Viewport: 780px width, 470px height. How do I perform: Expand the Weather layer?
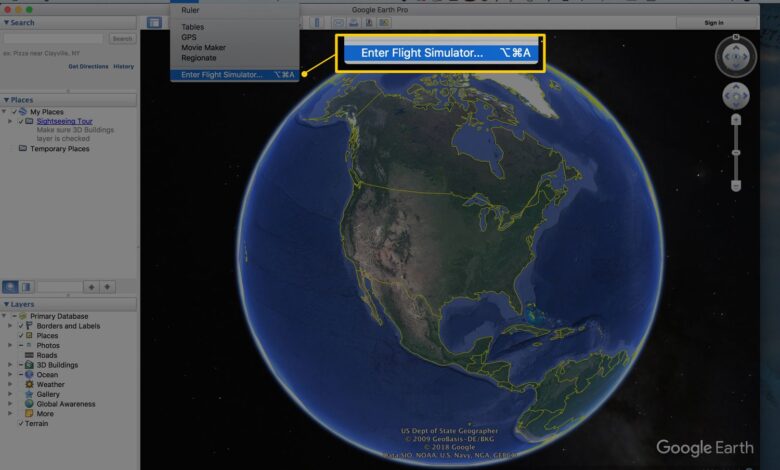click(x=10, y=384)
